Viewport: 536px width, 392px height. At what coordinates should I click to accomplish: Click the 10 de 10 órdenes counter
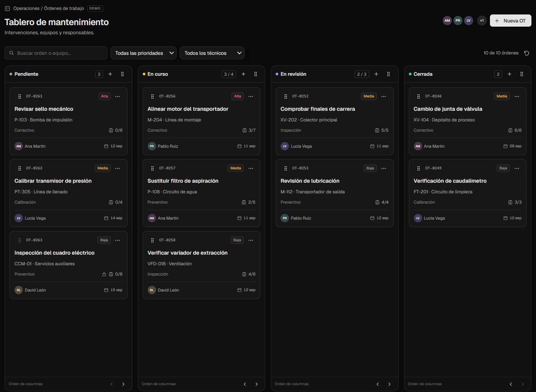click(x=501, y=53)
